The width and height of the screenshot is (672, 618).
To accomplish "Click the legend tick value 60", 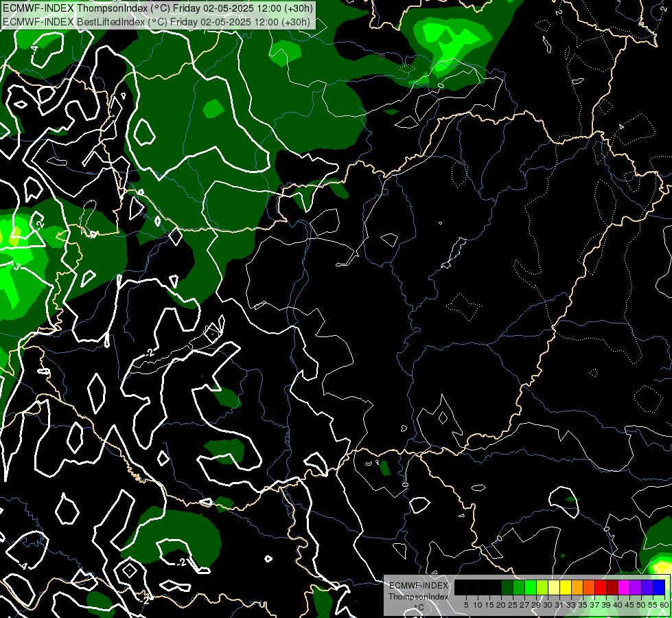I will pyautogui.click(x=664, y=605).
